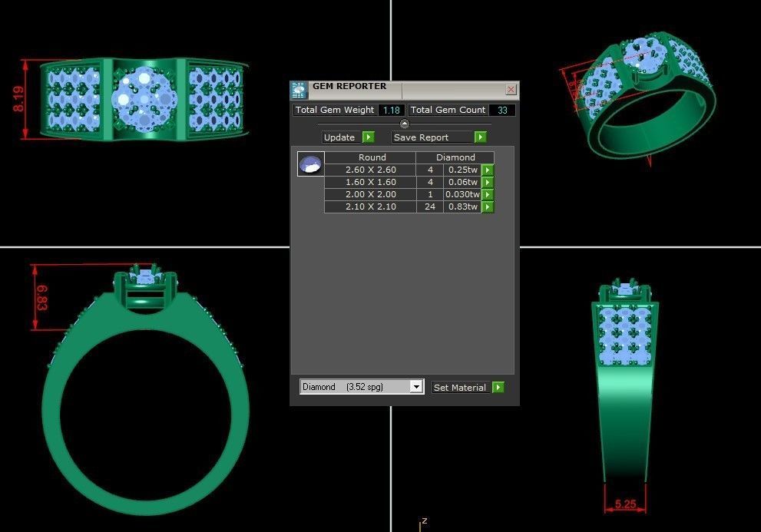Select the 2.00 X 2.00 size cell

(370, 194)
